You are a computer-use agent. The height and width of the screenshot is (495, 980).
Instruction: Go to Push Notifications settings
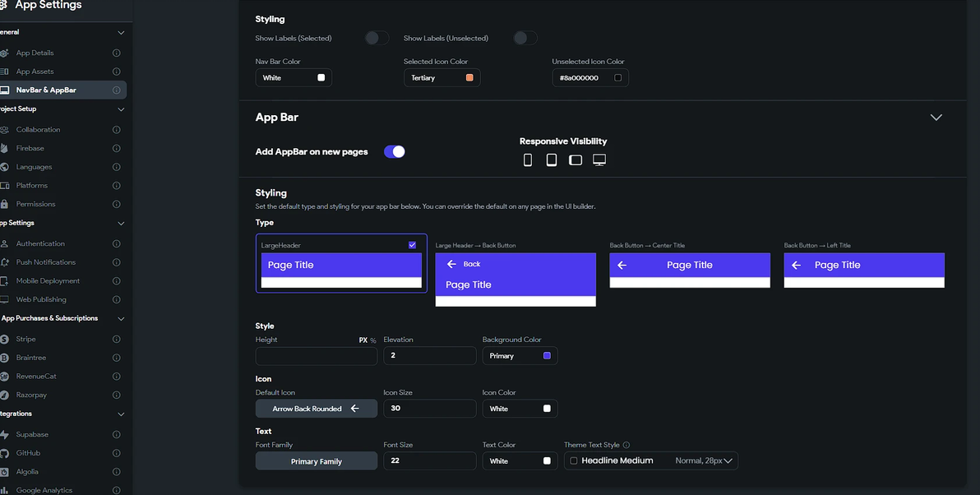point(45,262)
